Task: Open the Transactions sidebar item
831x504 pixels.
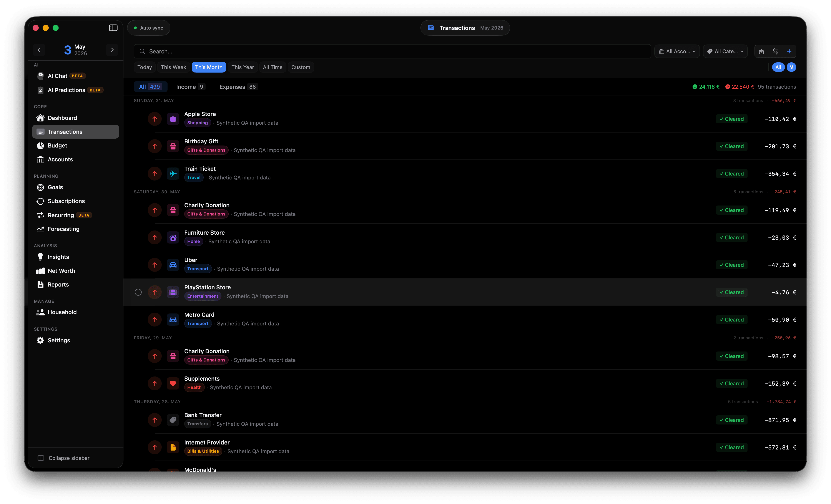Action: (76, 131)
